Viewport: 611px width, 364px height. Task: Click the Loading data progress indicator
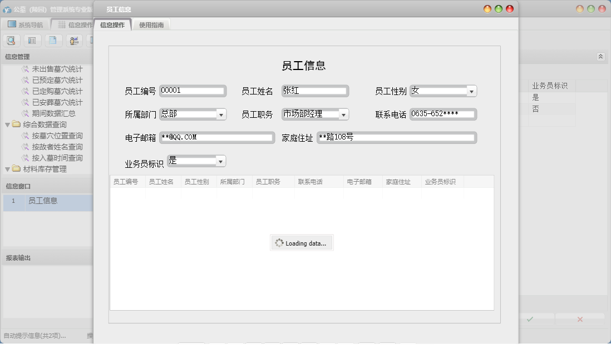click(x=301, y=242)
